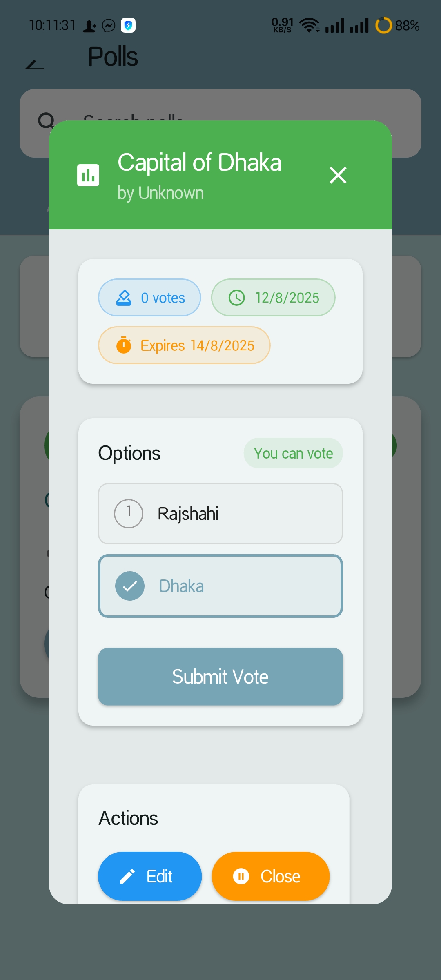441x980 pixels.
Task: Tap the pencil icon on Edit
Action: (x=127, y=876)
